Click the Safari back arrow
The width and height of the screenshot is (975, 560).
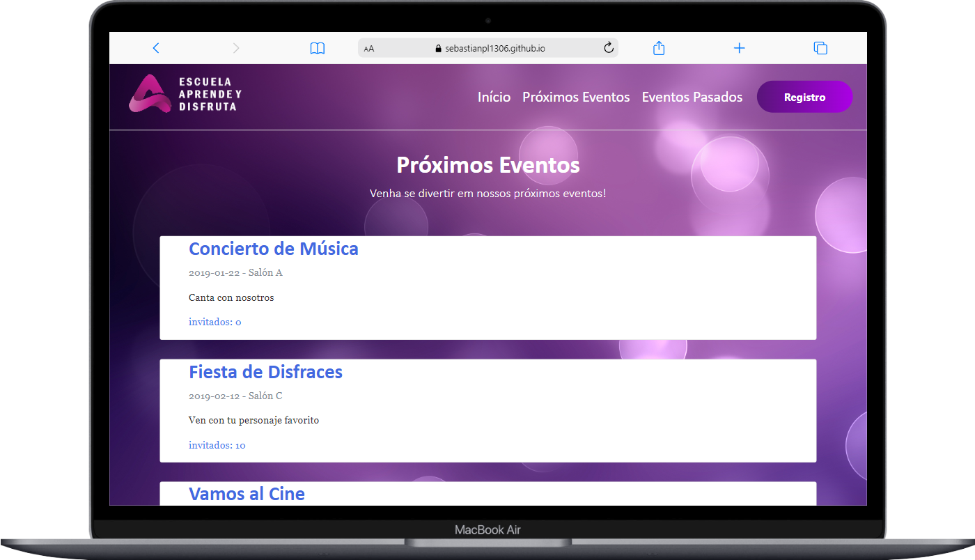[156, 48]
